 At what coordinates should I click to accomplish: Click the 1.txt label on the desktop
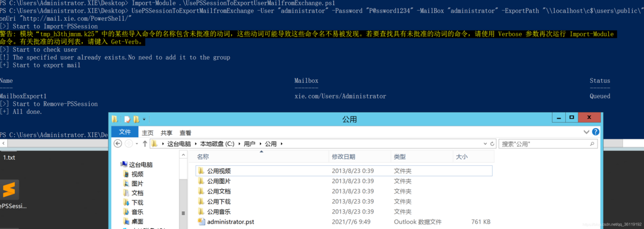coord(9,157)
